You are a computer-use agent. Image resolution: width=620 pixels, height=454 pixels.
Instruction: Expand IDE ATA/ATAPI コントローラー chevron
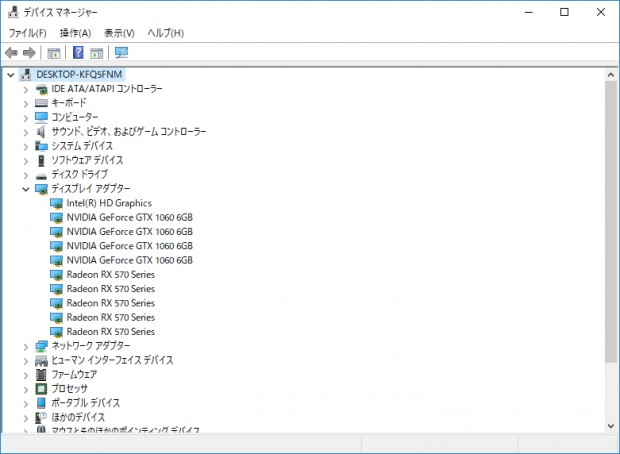pos(26,90)
